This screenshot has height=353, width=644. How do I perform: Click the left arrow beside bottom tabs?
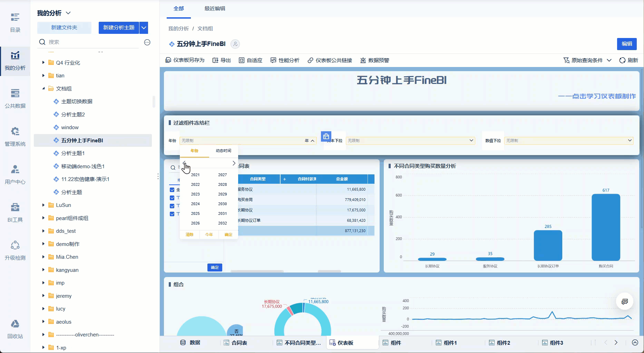(x=606, y=343)
